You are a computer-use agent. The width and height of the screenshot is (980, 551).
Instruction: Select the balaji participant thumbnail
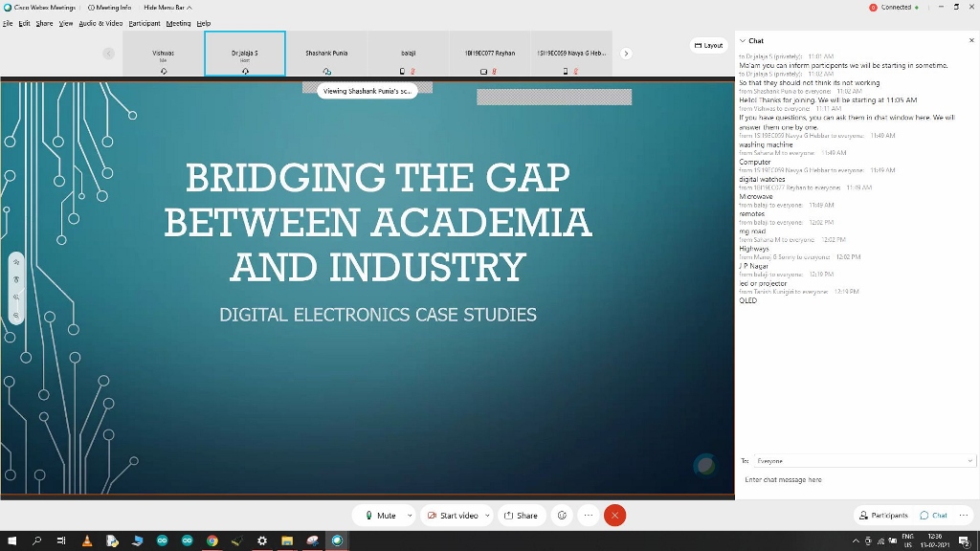[408, 54]
